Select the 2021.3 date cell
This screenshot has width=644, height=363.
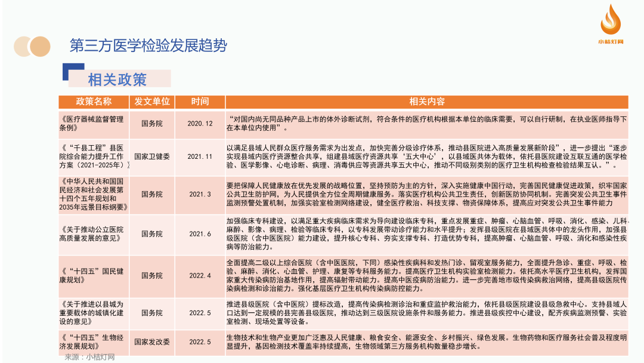[200, 194]
